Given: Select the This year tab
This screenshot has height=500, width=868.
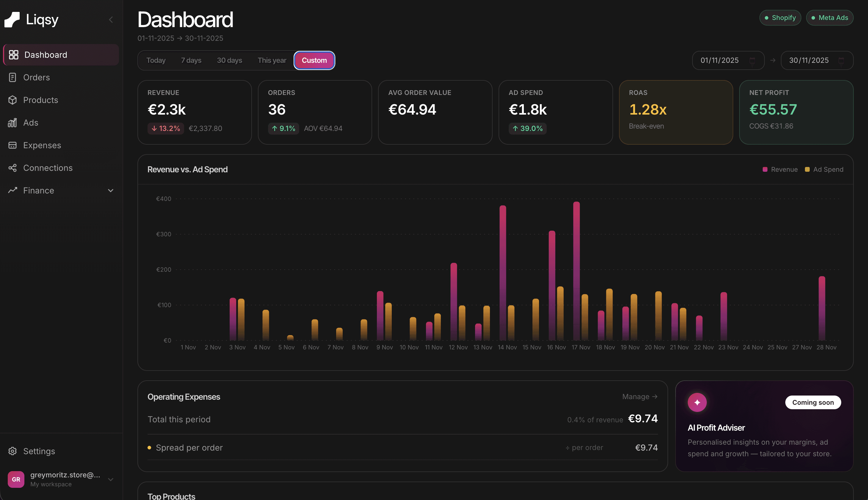Looking at the screenshot, I should (x=272, y=60).
